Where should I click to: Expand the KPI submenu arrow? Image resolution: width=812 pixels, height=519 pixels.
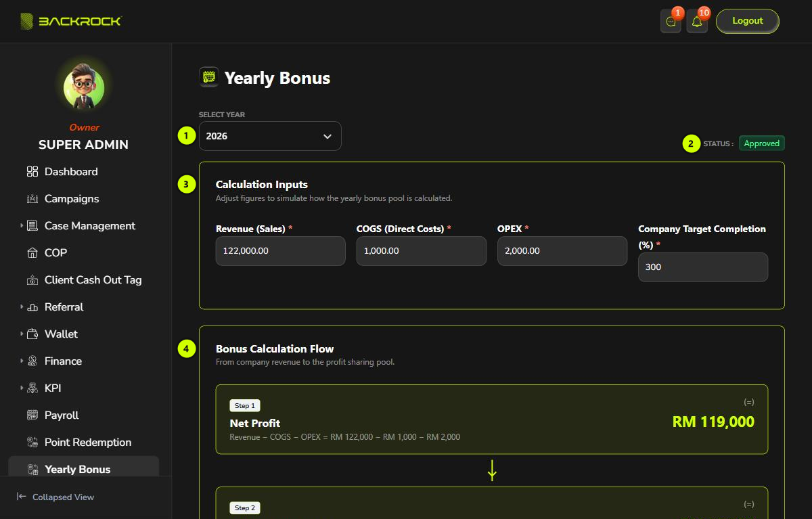click(x=21, y=388)
